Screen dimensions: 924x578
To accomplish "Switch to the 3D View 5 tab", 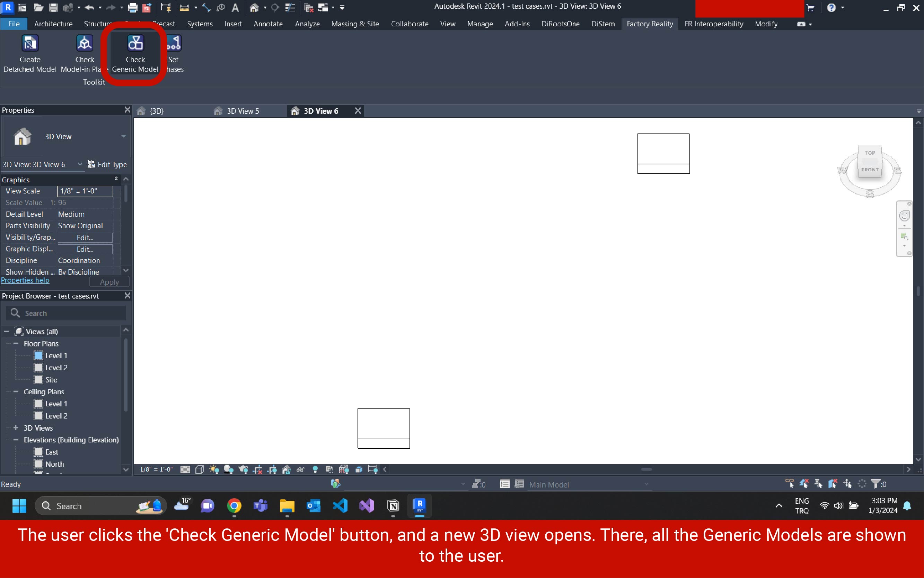I will point(243,111).
